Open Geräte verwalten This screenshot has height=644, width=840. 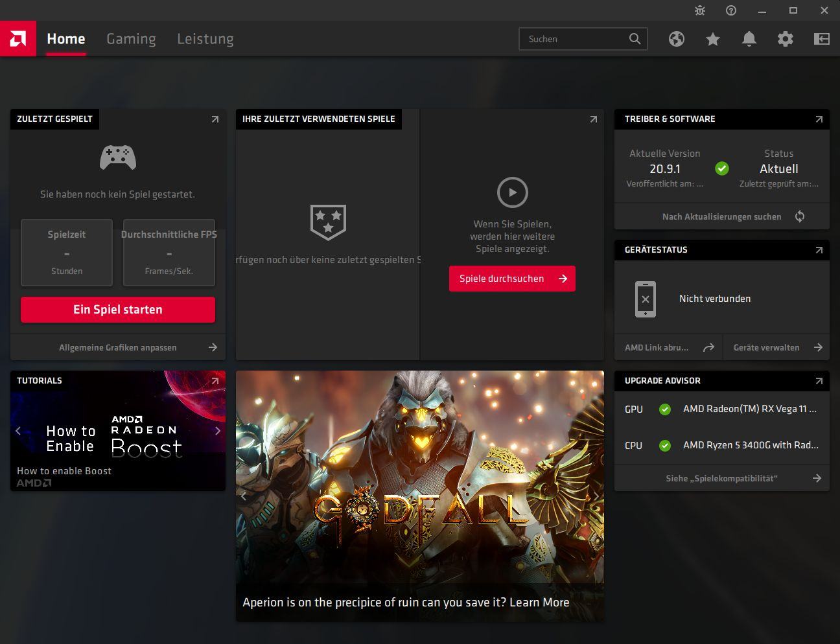[766, 348]
